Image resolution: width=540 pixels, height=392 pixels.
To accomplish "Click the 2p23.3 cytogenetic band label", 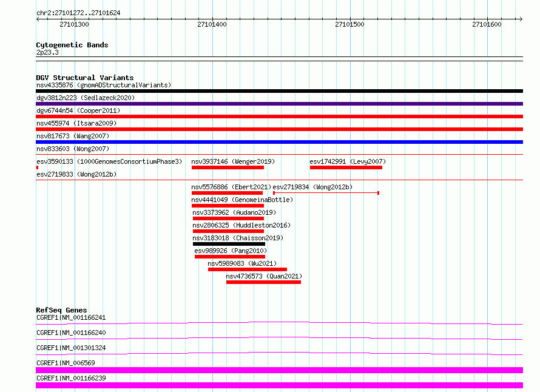I will tap(47, 52).
